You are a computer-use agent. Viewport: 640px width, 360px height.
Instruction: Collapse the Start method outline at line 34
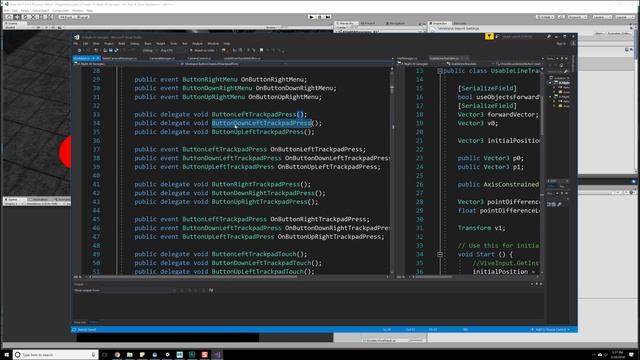click(x=440, y=254)
